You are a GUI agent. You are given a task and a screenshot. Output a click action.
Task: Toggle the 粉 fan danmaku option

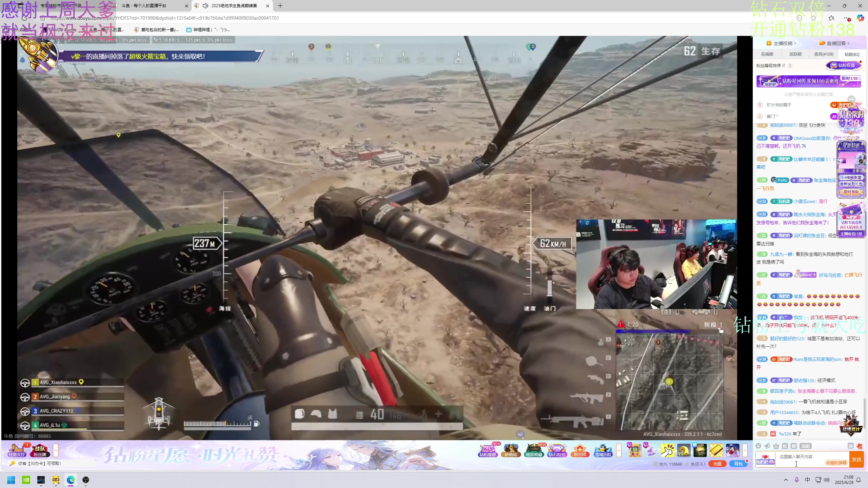click(785, 446)
